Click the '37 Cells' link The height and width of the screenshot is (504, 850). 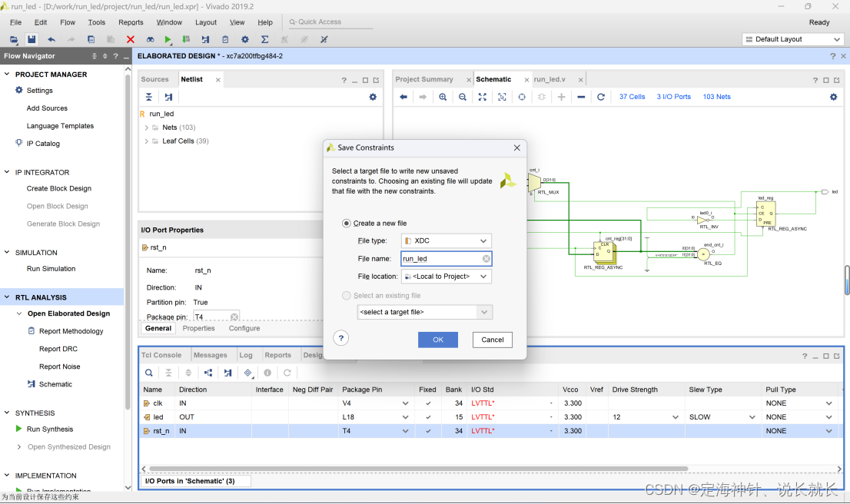[x=632, y=97]
